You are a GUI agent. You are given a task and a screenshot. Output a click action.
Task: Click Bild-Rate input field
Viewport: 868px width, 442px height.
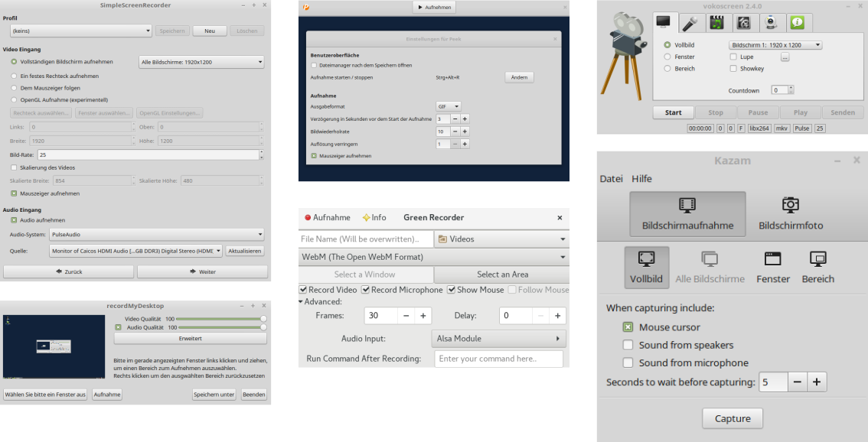[x=148, y=155]
